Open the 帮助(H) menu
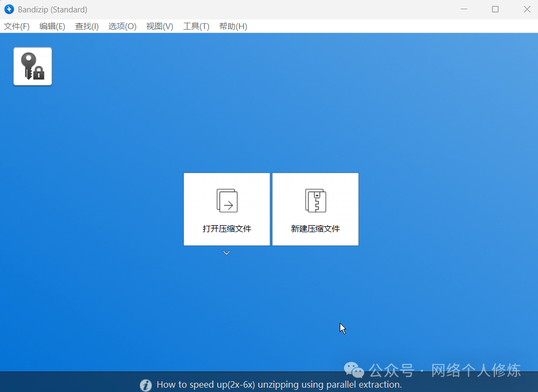This screenshot has width=538, height=392. (233, 26)
